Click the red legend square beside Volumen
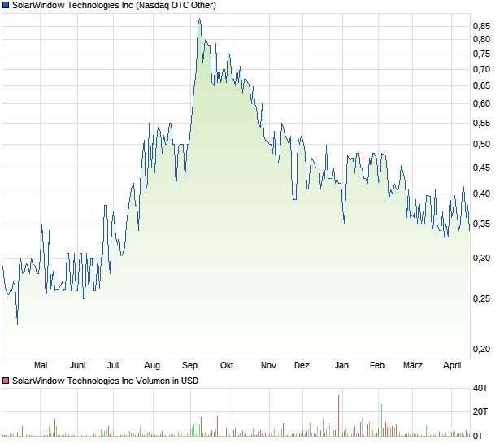Image resolution: width=504 pixels, height=444 pixels. (6, 381)
